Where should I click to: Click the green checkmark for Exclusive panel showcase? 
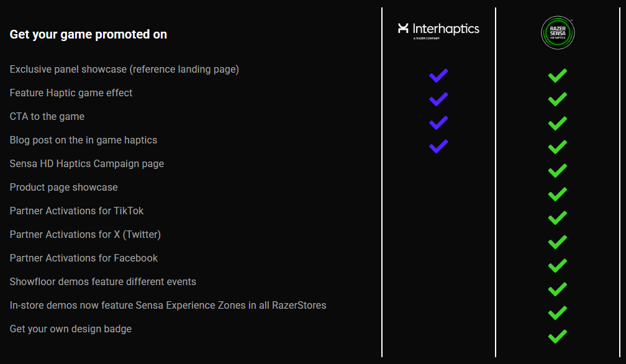[x=558, y=76]
